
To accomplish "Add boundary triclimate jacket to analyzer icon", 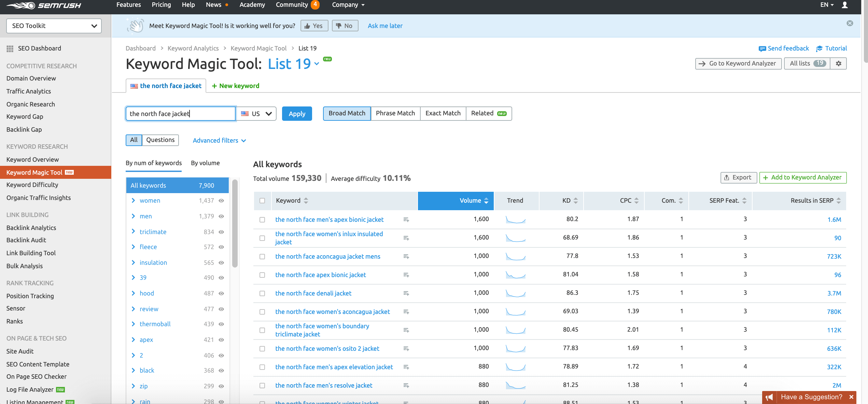I will tap(406, 330).
